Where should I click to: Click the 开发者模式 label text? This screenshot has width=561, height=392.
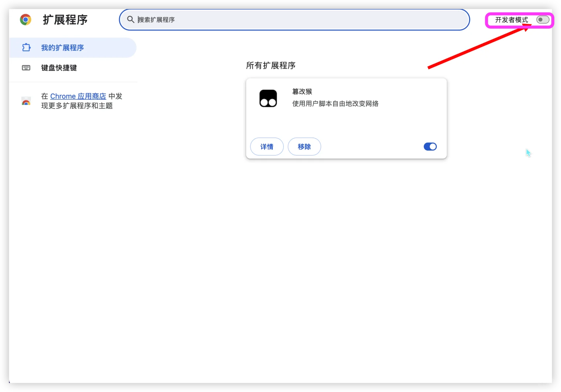(512, 20)
